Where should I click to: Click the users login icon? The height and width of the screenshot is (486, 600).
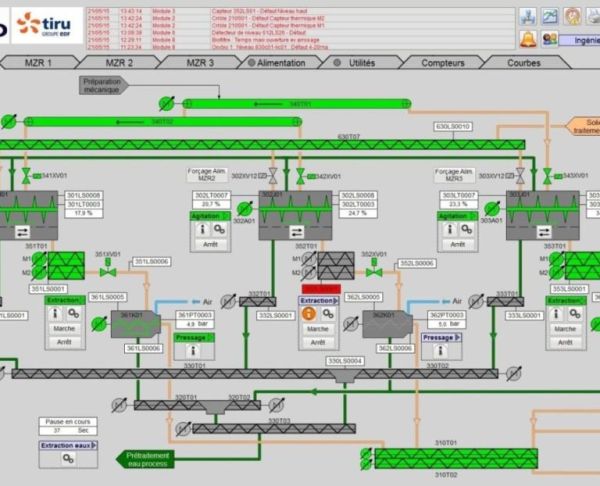pos(551,38)
